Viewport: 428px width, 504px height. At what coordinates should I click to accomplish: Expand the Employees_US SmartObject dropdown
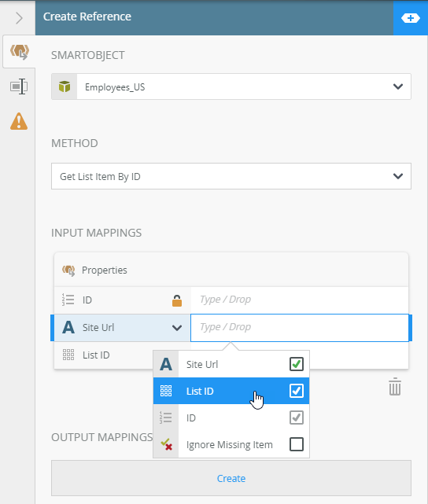(x=398, y=86)
